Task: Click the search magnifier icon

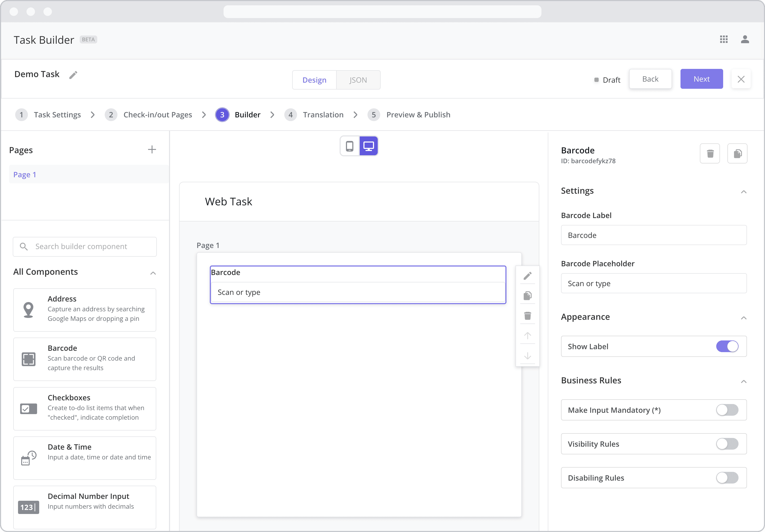Action: pyautogui.click(x=24, y=246)
